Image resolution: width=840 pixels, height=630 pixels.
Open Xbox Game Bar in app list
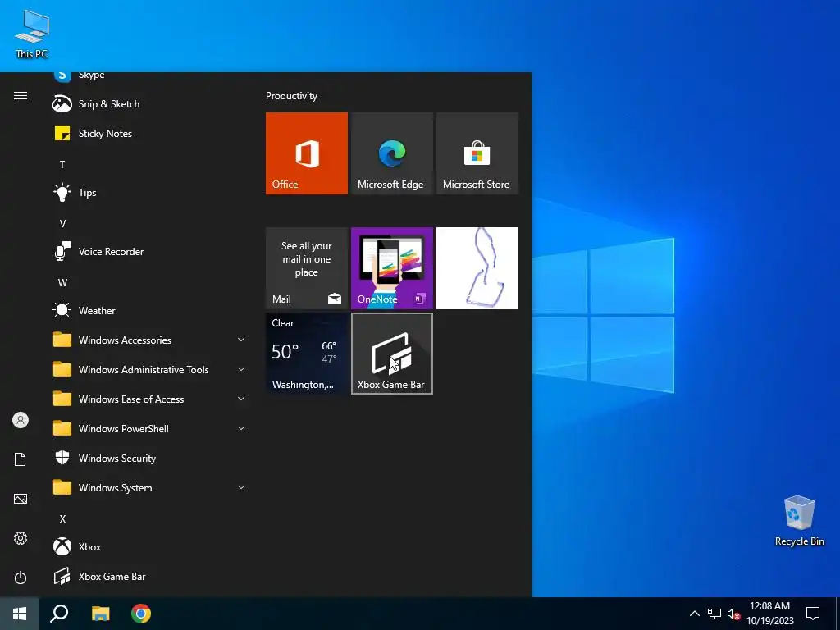coord(150,577)
